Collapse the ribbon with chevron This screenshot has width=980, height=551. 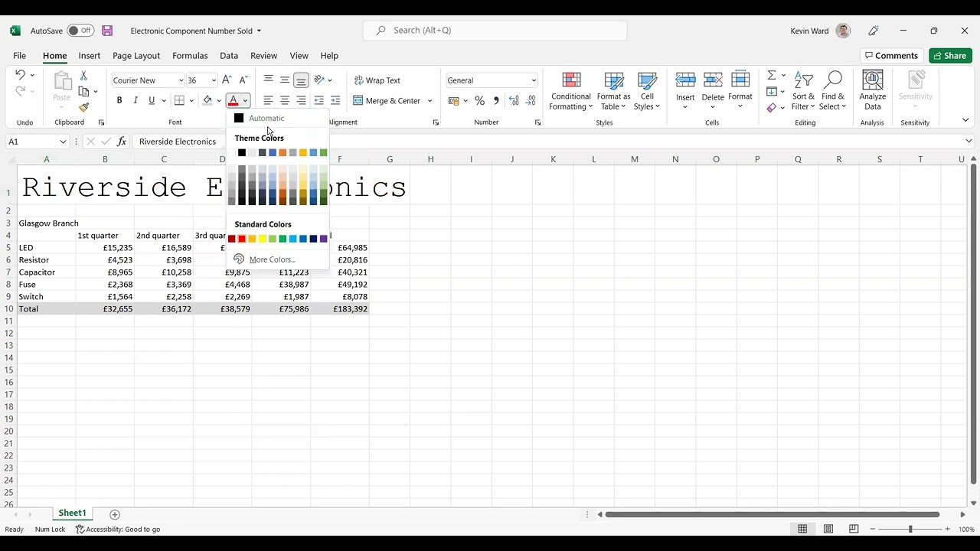(965, 120)
